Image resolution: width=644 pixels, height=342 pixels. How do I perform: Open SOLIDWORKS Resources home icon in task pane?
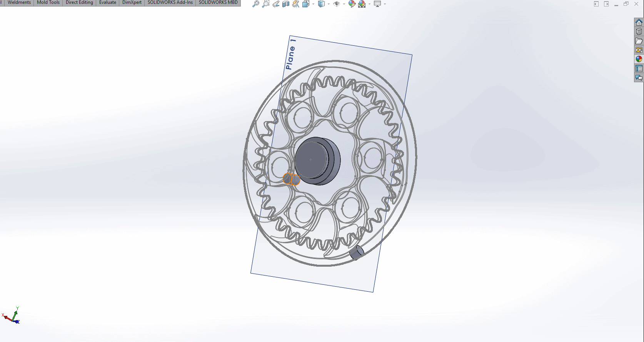click(639, 22)
